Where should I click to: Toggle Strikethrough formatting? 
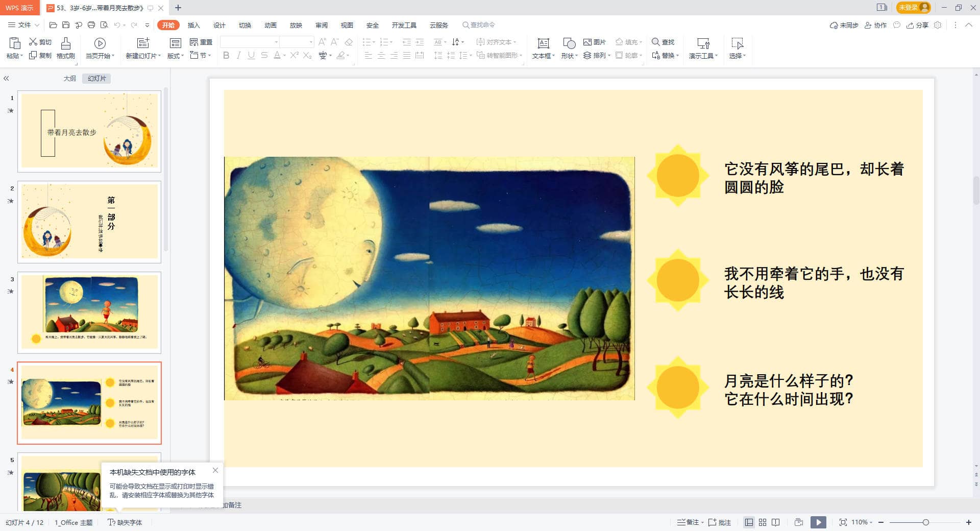(264, 55)
